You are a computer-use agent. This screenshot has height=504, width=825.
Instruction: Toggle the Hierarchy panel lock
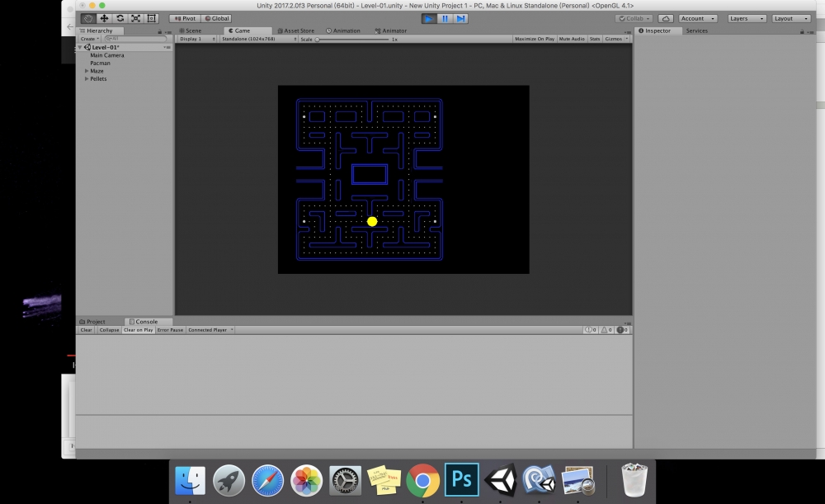(x=160, y=31)
